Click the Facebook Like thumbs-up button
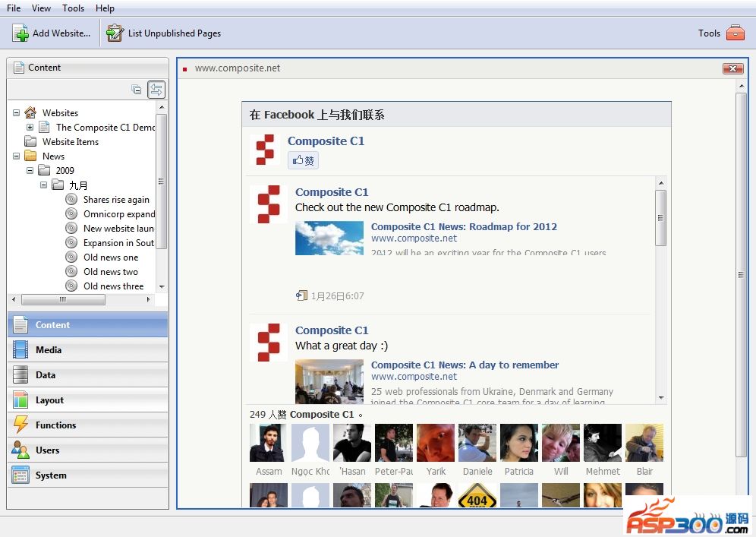The width and height of the screenshot is (756, 537). (x=304, y=160)
